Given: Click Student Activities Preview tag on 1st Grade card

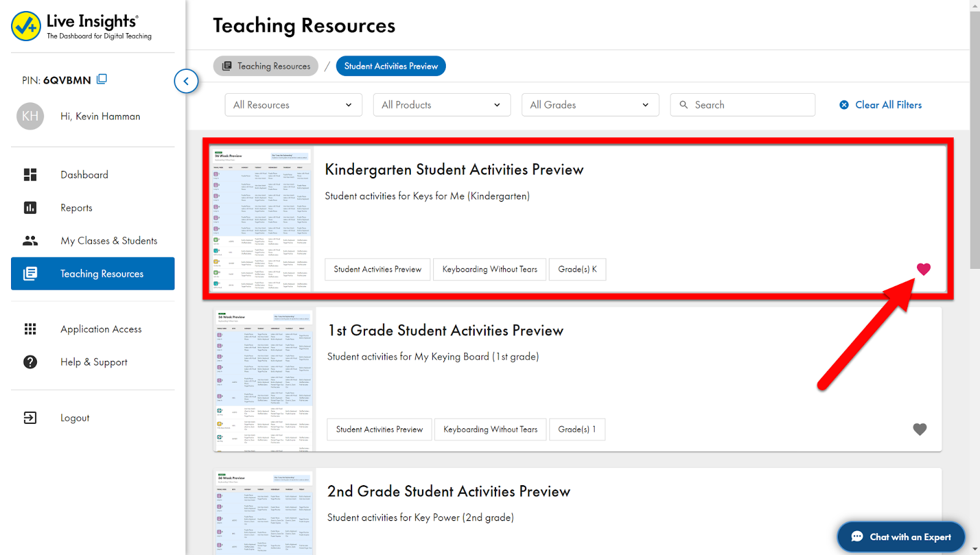Looking at the screenshot, I should (x=379, y=429).
